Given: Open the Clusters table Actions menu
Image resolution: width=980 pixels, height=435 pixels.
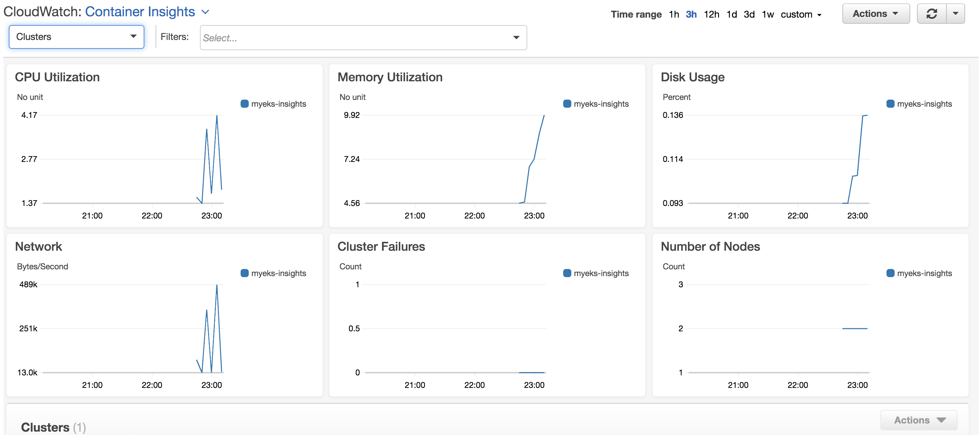Looking at the screenshot, I should pyautogui.click(x=919, y=420).
